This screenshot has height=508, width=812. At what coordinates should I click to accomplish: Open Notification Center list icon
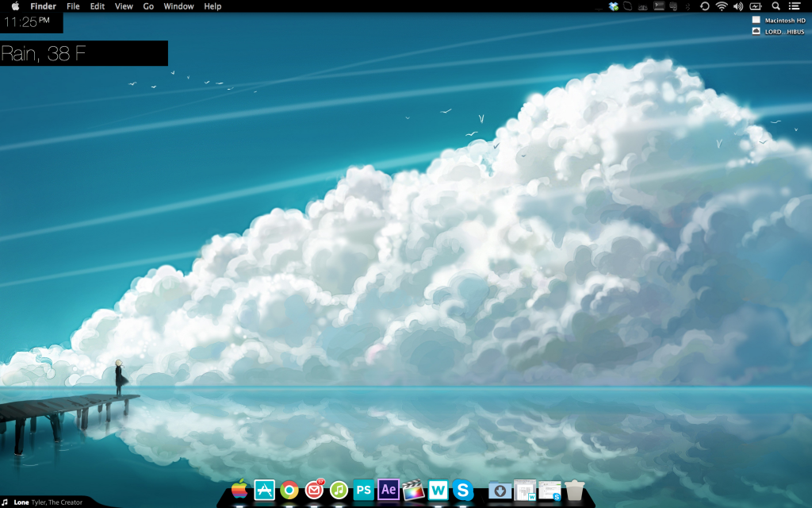point(795,6)
